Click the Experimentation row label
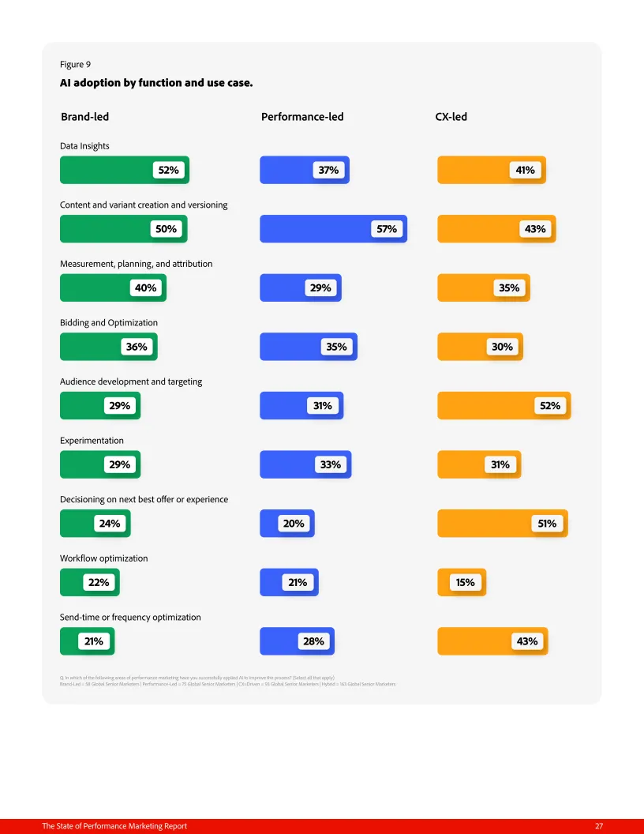 coord(92,441)
